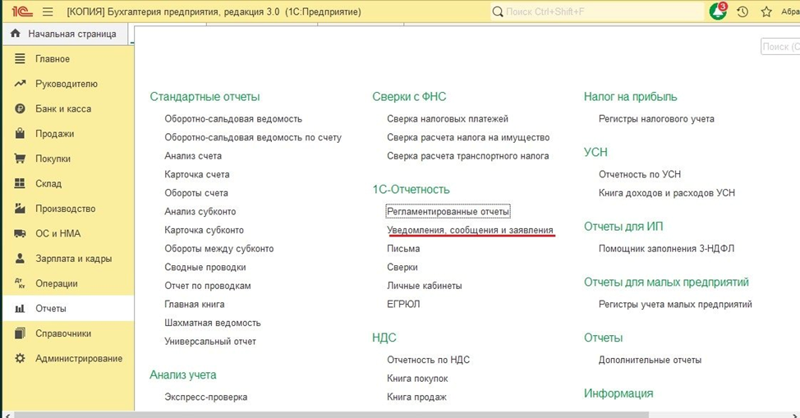Click the global search field Поиск Ctrl+Shift+F

click(x=597, y=11)
